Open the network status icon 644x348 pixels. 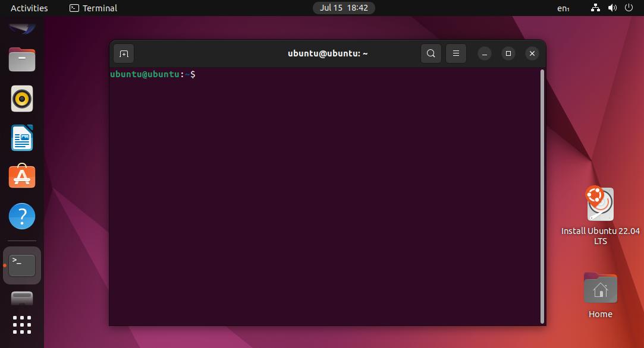595,8
